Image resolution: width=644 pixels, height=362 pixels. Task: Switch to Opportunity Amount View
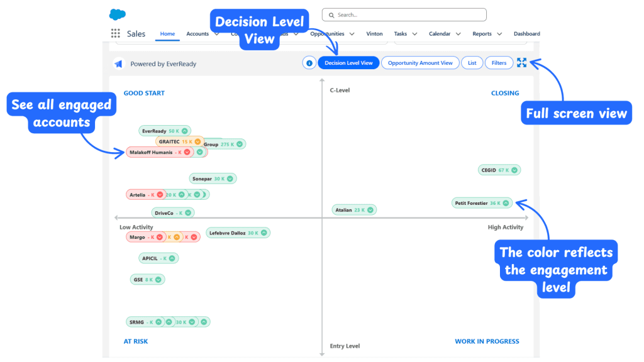pyautogui.click(x=420, y=63)
